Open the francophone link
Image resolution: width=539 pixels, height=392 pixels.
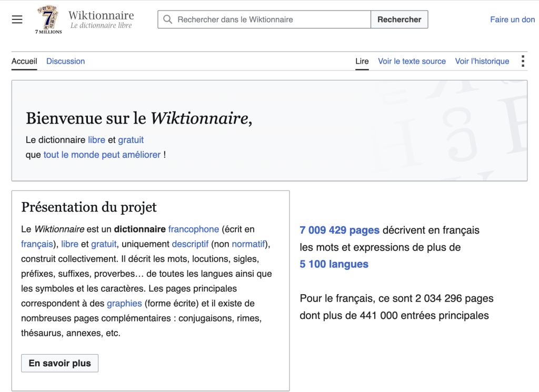194,229
